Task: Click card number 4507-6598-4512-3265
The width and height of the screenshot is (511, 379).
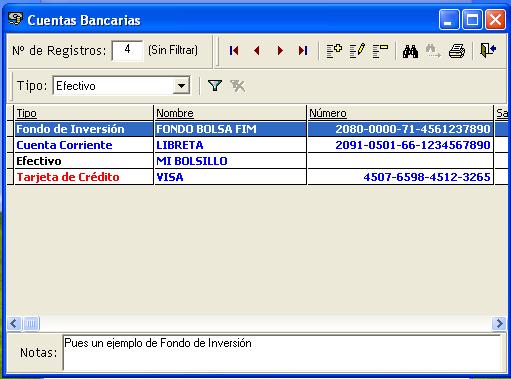Action: point(427,177)
